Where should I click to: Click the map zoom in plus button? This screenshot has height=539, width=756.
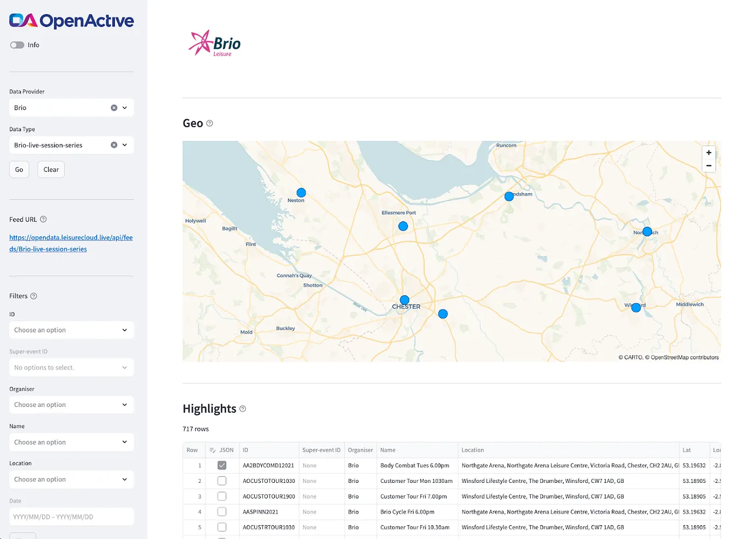point(708,153)
